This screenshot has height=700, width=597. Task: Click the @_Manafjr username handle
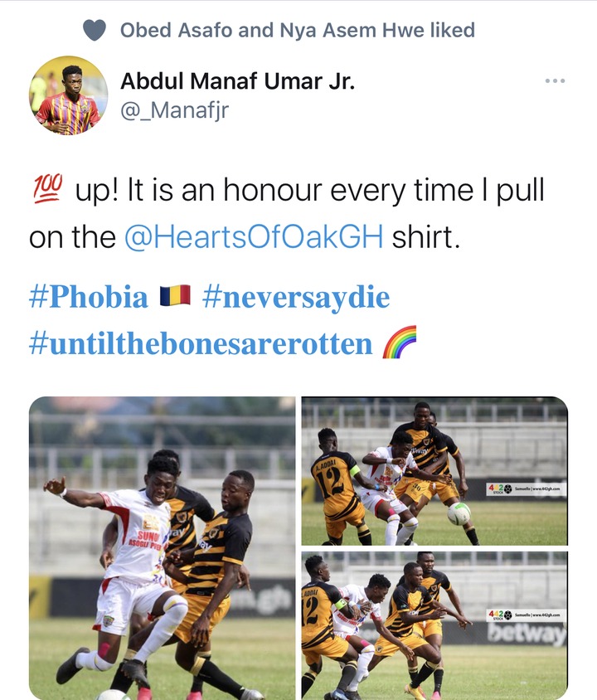(x=174, y=110)
